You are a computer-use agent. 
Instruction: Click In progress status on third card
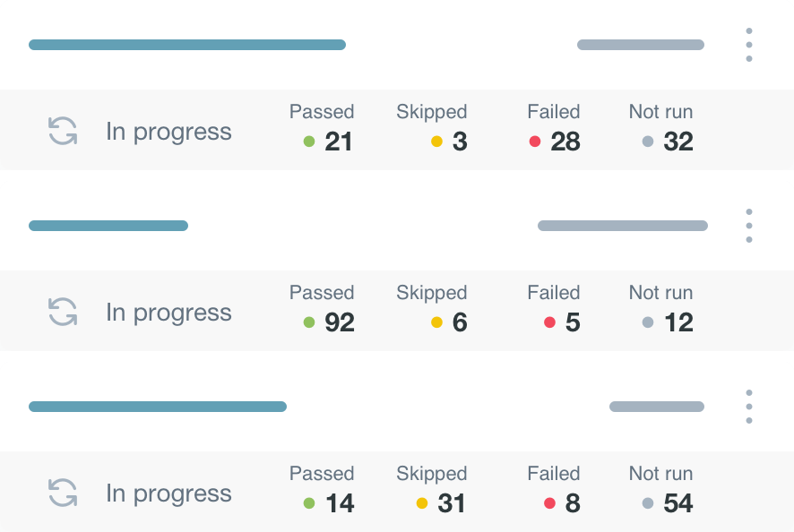168,493
